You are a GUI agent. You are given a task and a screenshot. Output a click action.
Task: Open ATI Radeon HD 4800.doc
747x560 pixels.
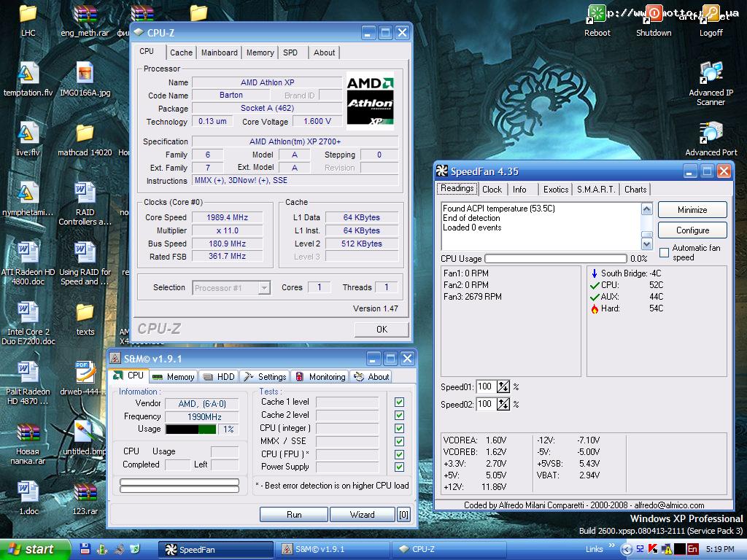point(28,262)
